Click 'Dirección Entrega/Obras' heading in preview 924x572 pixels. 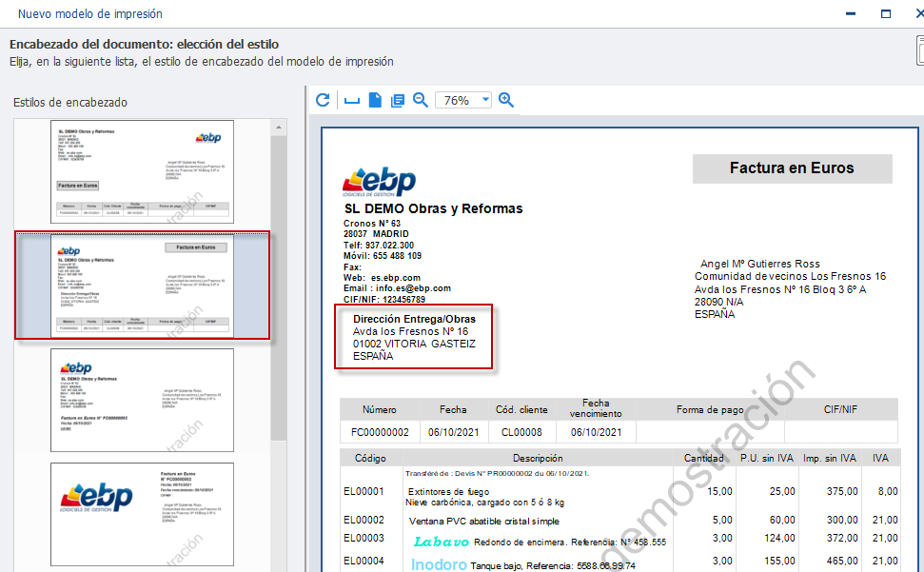coord(414,319)
